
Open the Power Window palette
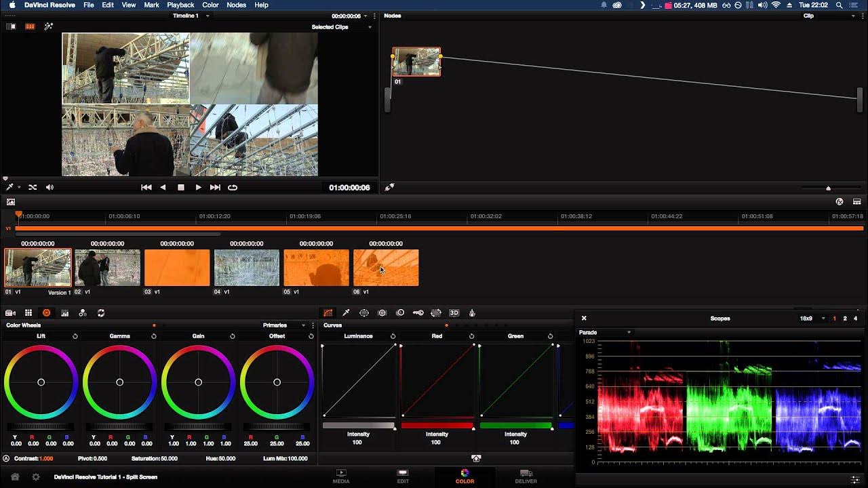pyautogui.click(x=364, y=313)
